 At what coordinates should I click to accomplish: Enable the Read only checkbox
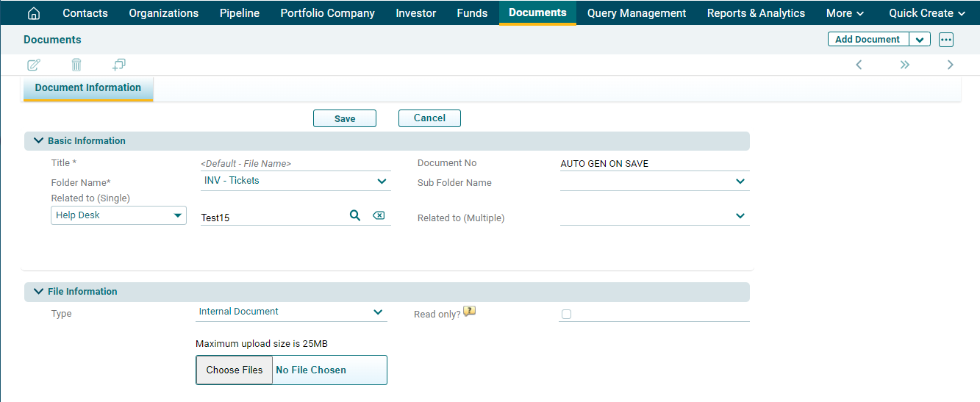[x=566, y=315]
